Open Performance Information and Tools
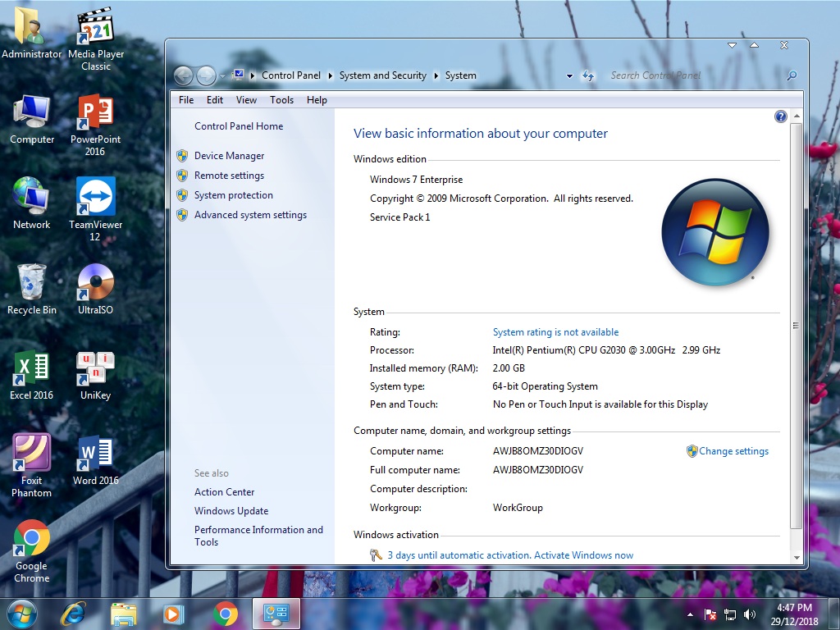840x630 pixels. pyautogui.click(x=258, y=536)
